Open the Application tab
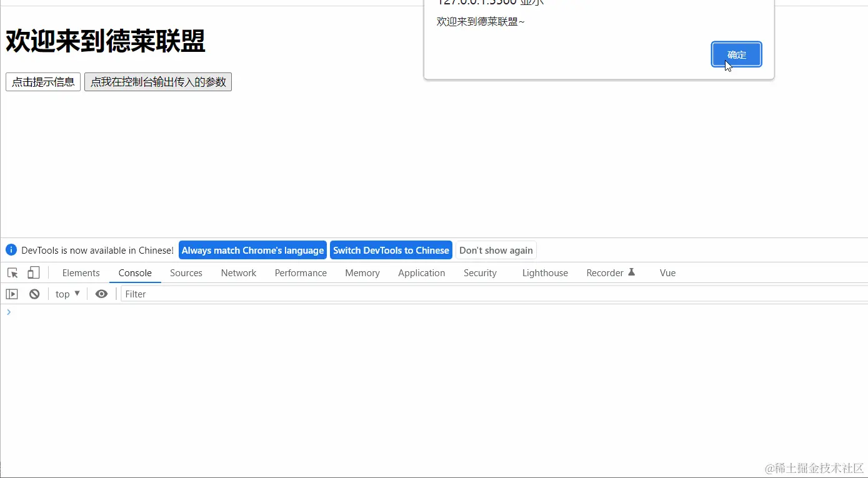This screenshot has height=478, width=868. coord(422,273)
